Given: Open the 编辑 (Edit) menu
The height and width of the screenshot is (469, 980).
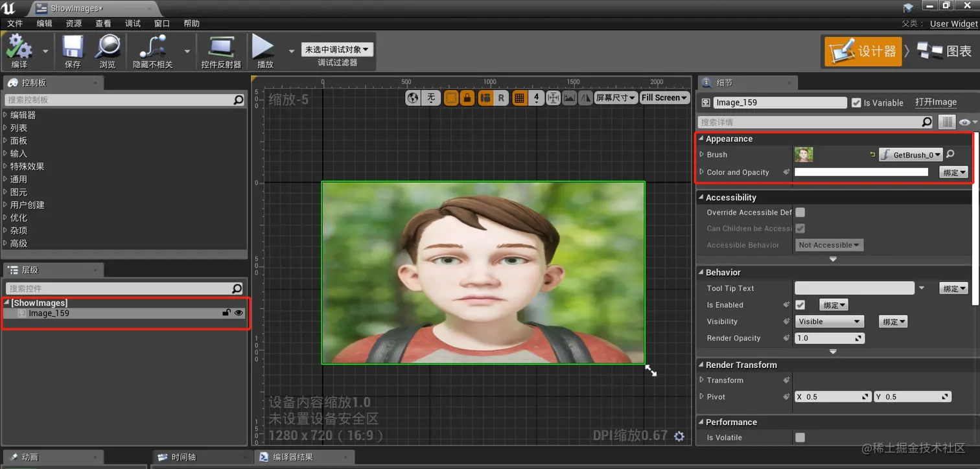Looking at the screenshot, I should coord(45,23).
